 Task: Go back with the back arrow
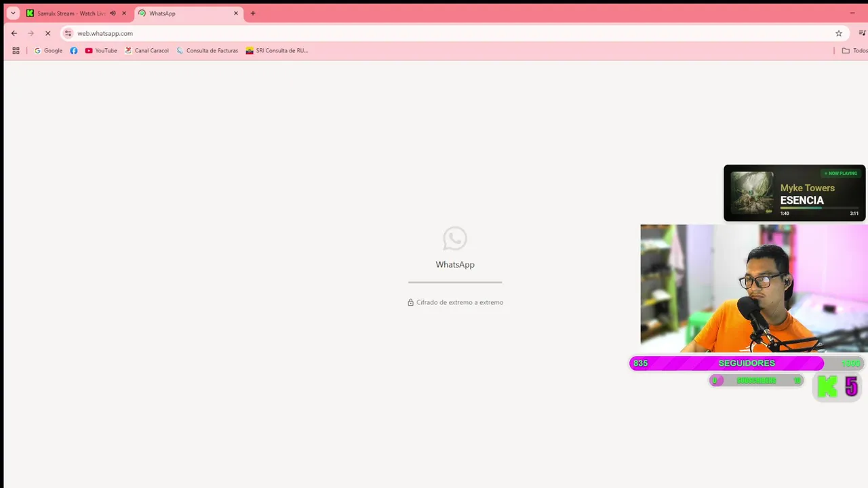[x=14, y=33]
